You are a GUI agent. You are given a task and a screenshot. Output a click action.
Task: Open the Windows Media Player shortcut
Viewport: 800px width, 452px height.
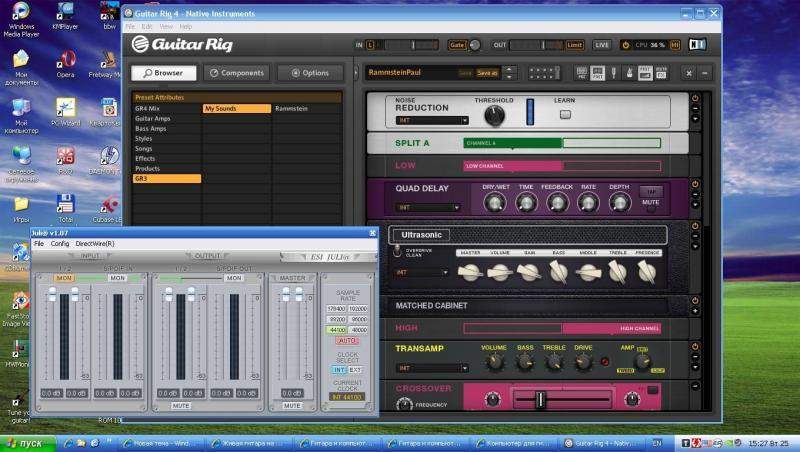[x=21, y=16]
